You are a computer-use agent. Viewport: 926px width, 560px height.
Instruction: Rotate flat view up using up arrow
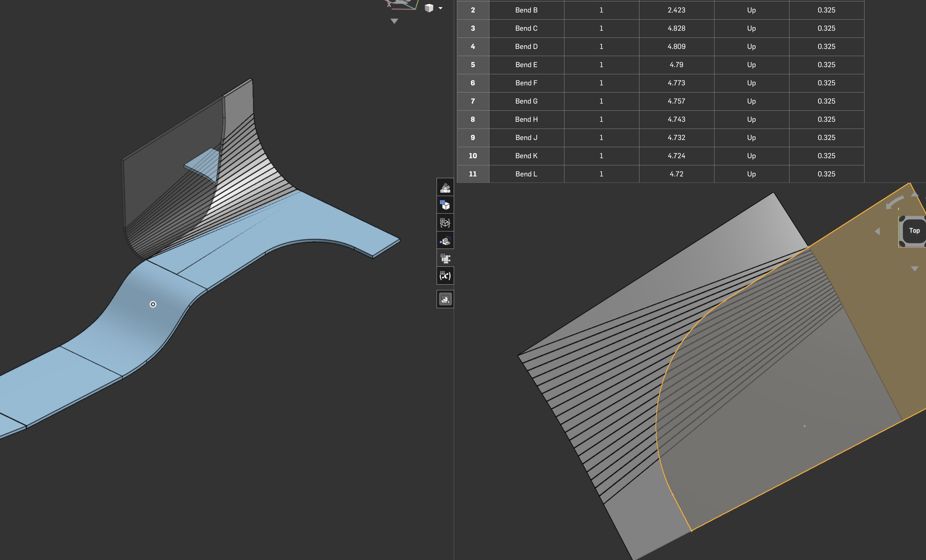point(914,194)
